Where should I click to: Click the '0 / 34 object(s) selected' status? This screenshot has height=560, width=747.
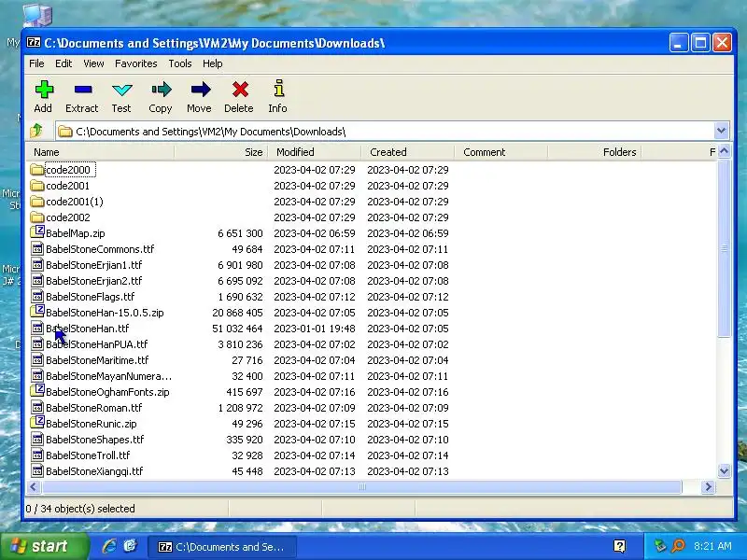coord(80,509)
